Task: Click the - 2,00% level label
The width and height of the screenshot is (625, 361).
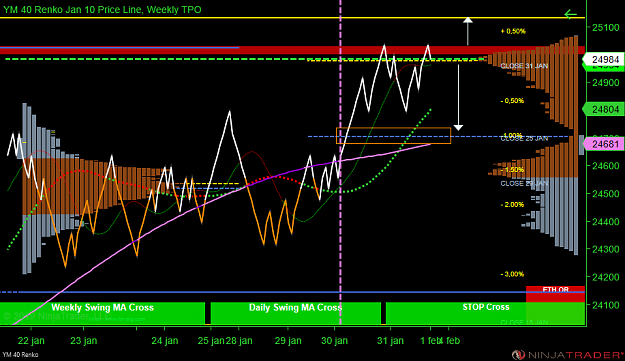Action: [x=513, y=204]
